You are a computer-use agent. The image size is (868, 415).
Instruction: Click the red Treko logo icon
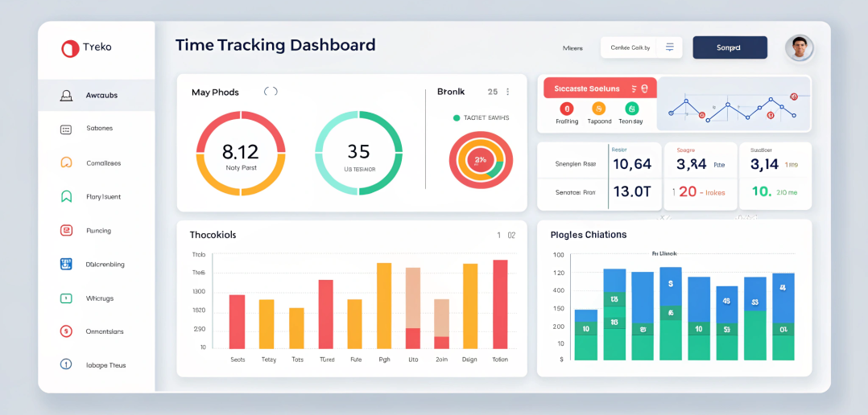pos(70,48)
